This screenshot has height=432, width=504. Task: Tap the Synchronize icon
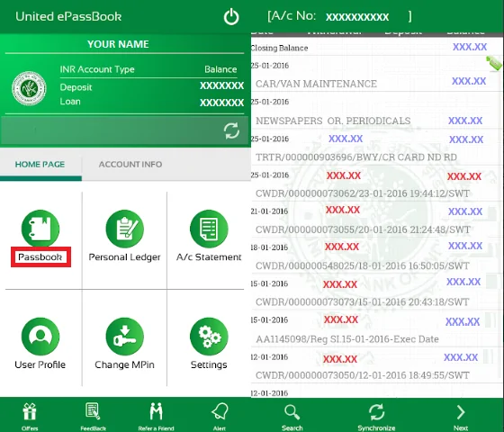(x=376, y=412)
